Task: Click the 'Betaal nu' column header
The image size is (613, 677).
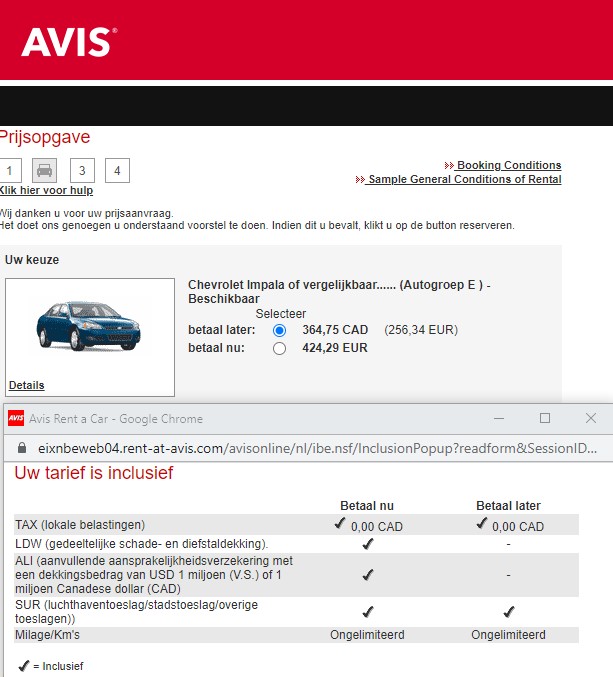Action: pos(367,506)
